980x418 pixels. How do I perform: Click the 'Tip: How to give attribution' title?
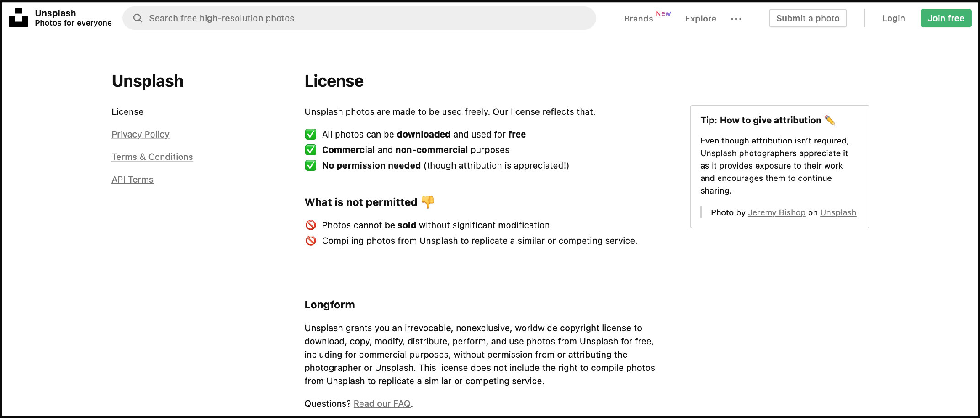(761, 120)
